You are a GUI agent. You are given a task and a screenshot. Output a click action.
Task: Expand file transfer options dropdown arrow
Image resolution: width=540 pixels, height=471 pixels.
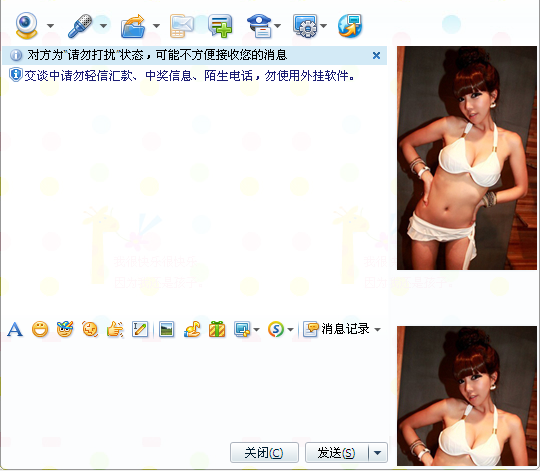(x=156, y=26)
